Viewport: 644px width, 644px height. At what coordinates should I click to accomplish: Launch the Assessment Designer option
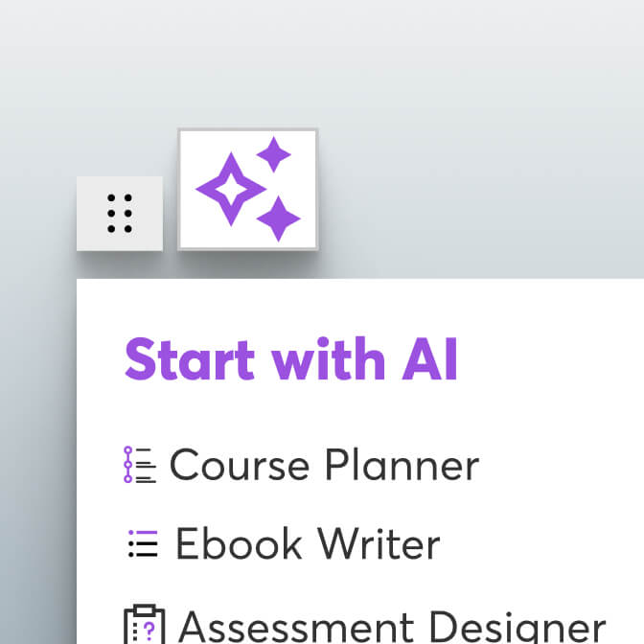[x=391, y=626]
